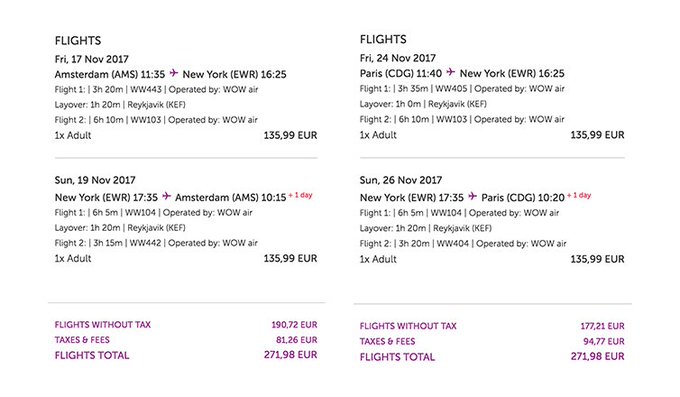Screen dimensions: 680x397
Task: Click the 81,26 EUR taxes and fees amount
Action: pos(297,340)
